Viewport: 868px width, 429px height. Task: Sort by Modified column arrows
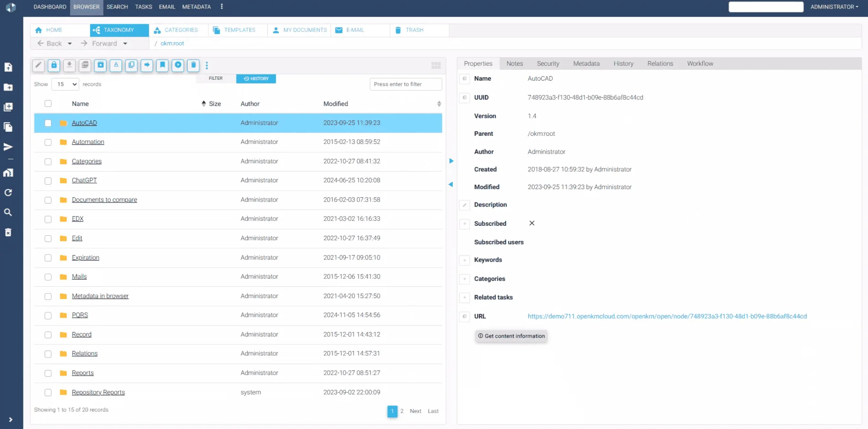pyautogui.click(x=439, y=104)
